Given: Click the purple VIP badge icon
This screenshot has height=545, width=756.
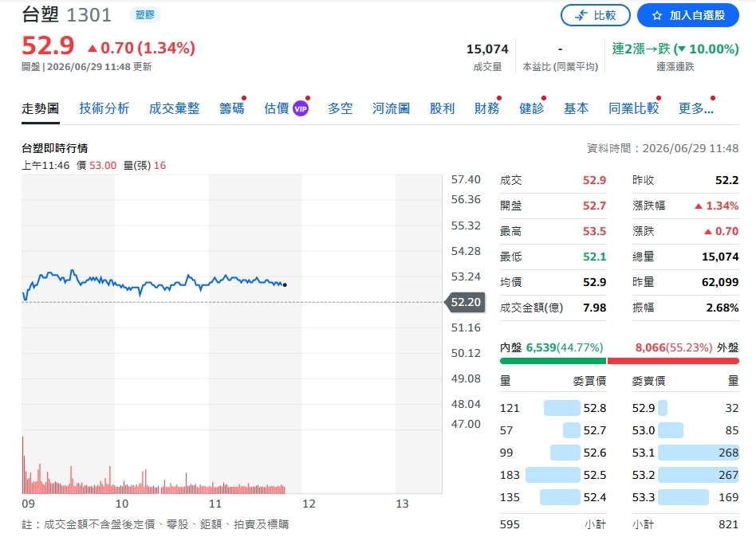Looking at the screenshot, I should point(301,109).
